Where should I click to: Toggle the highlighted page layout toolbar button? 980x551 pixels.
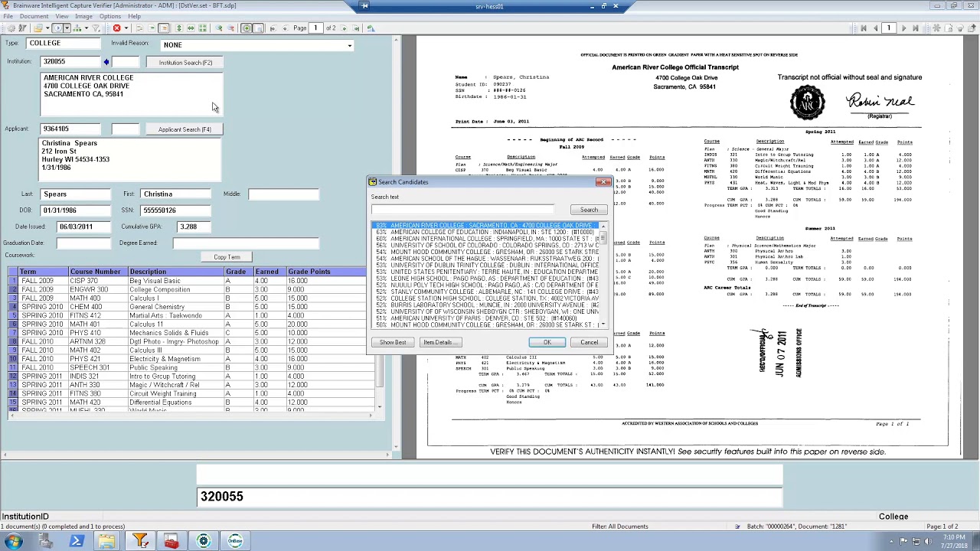258,28
